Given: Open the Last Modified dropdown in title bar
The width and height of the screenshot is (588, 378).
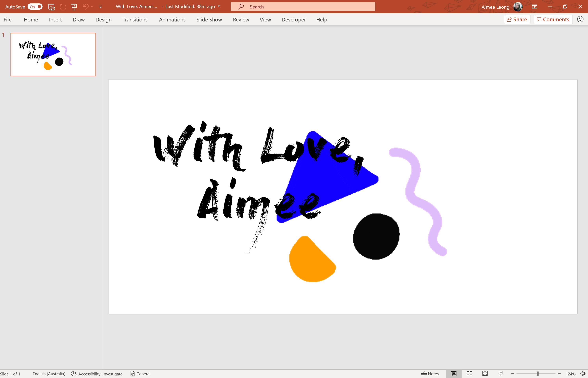Looking at the screenshot, I should [x=219, y=7].
